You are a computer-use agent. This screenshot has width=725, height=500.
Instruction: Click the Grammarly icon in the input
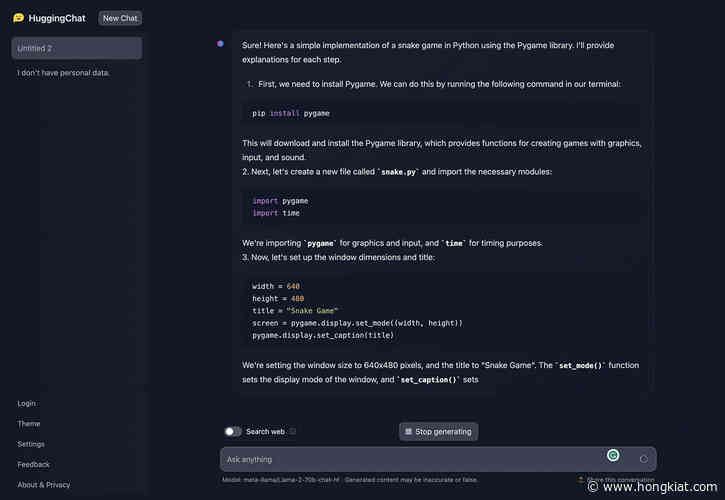coord(613,456)
